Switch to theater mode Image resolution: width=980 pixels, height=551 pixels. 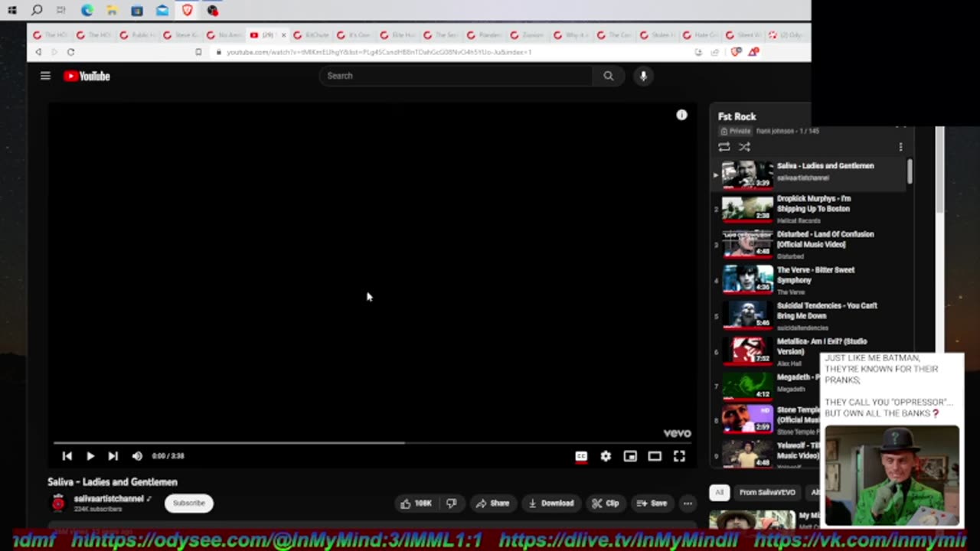click(x=655, y=456)
